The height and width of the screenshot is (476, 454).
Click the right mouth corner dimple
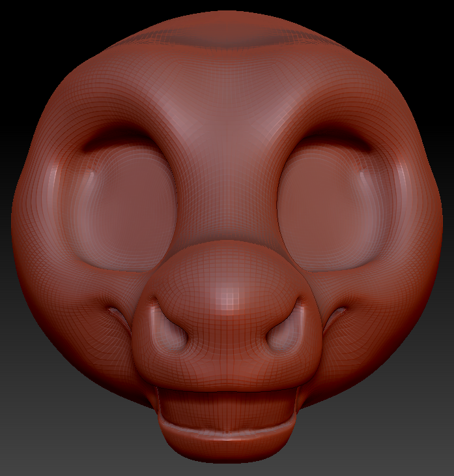[337, 316]
